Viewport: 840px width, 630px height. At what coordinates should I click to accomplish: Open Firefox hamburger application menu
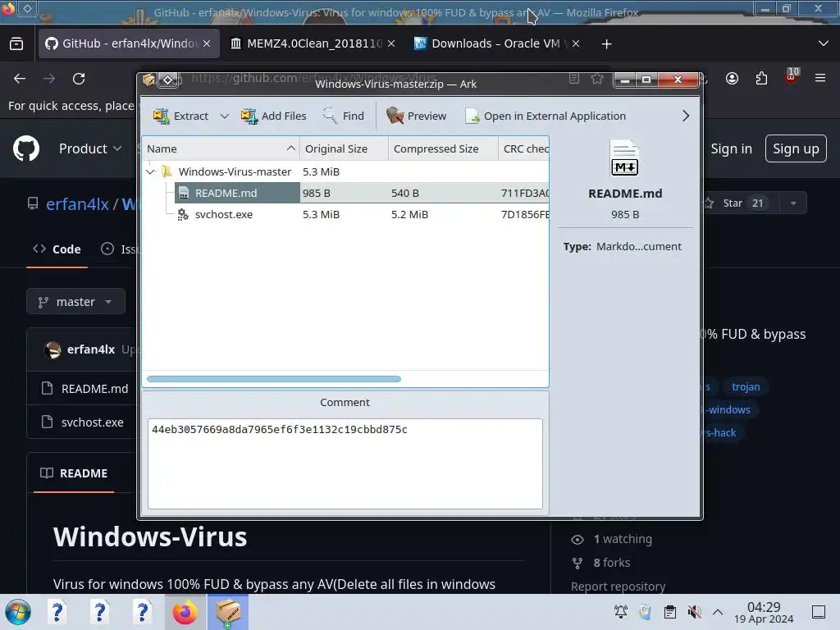tap(820, 78)
